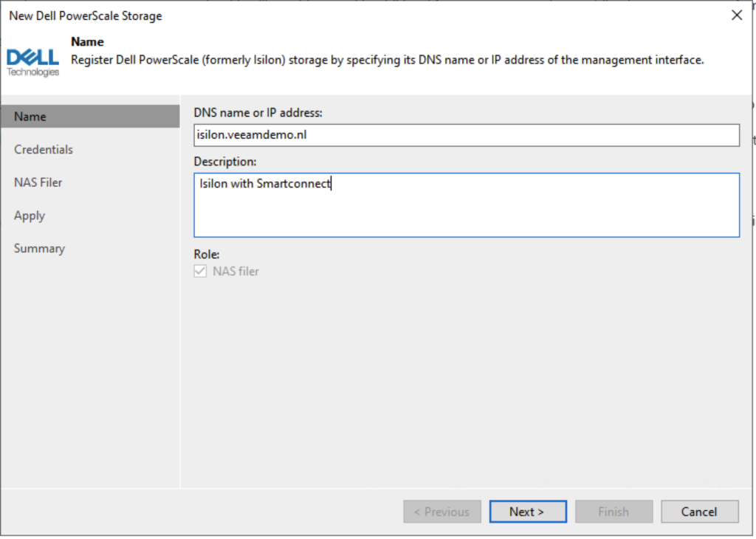Go to the Credentials step in sidebar
756x539 pixels.
[44, 149]
